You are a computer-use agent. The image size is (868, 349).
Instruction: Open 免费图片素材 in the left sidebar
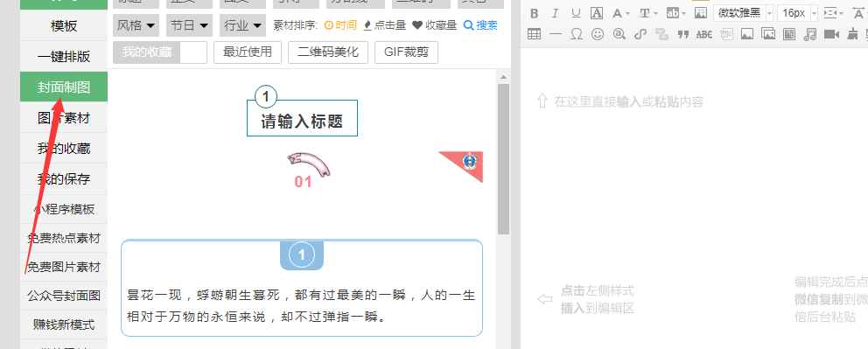click(x=64, y=267)
